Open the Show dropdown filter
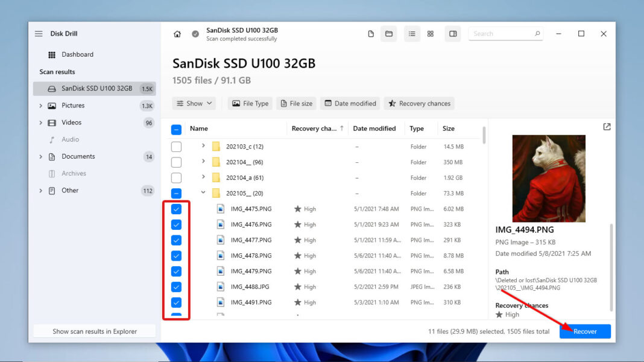The width and height of the screenshot is (644, 362). point(195,104)
